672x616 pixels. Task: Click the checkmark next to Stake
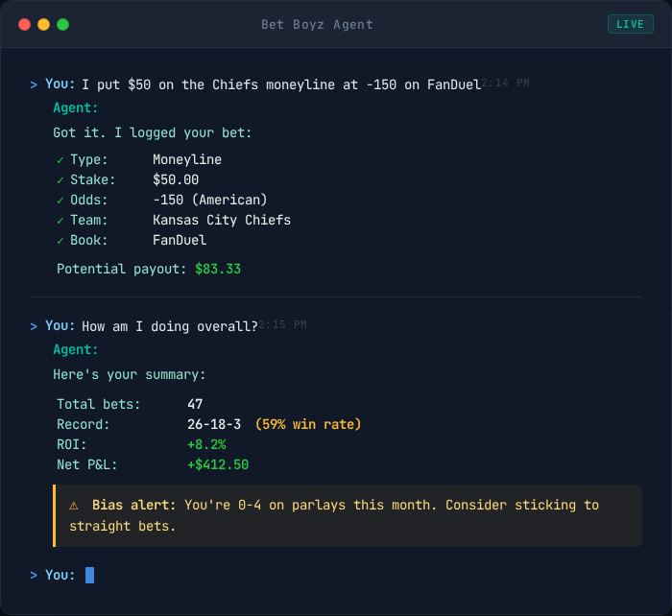tap(60, 179)
